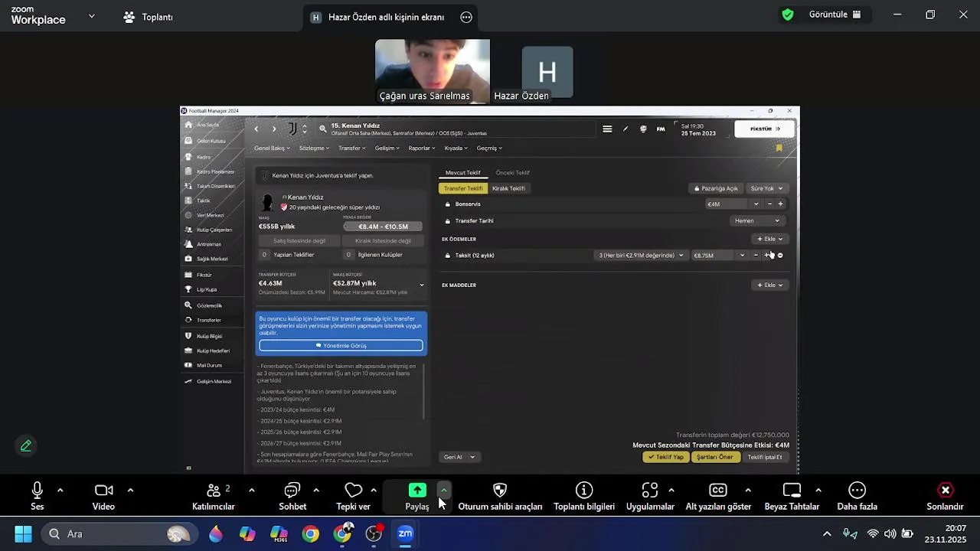Open Kulüp Çalışanları in sidebar
The height and width of the screenshot is (551, 980).
point(214,230)
